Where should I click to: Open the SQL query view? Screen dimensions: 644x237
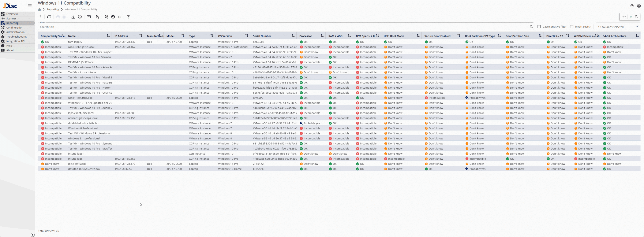[x=89, y=17]
